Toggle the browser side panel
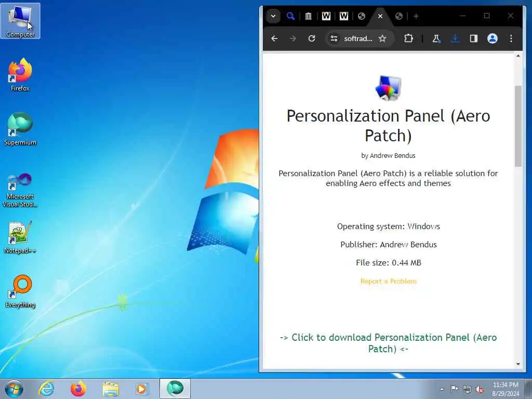The width and height of the screenshot is (532, 399). tap(474, 38)
